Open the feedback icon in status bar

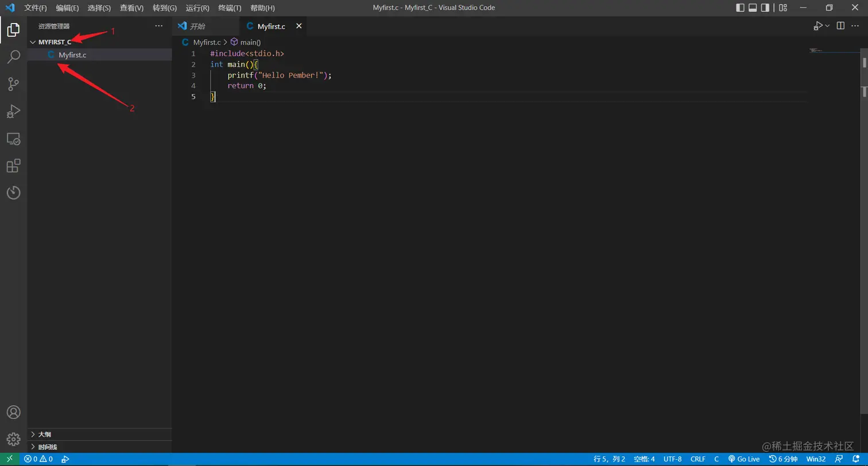pyautogui.click(x=840, y=459)
